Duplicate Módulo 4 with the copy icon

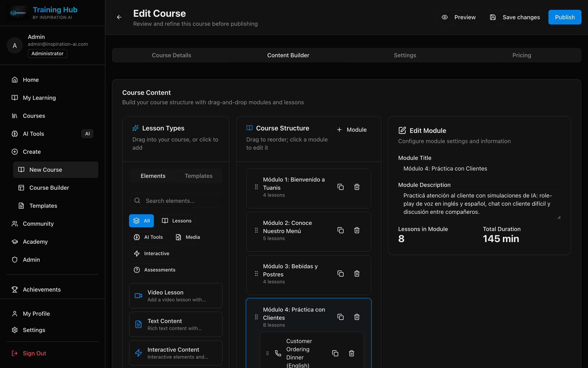pyautogui.click(x=340, y=317)
